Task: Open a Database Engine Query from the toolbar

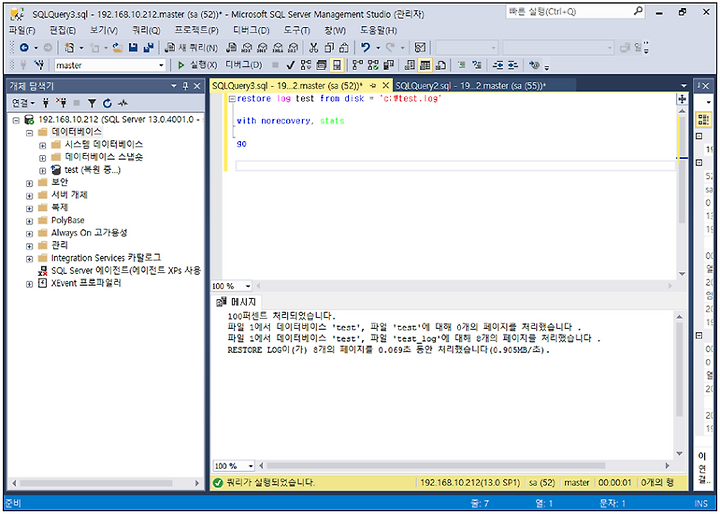Action: click(x=231, y=47)
